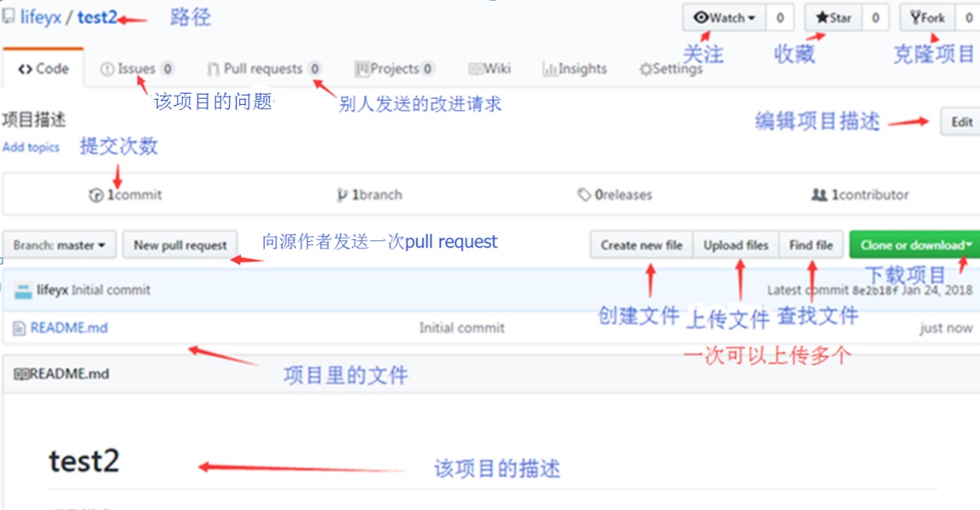Click the Create new file button
This screenshot has height=510, width=980.
[x=642, y=245]
